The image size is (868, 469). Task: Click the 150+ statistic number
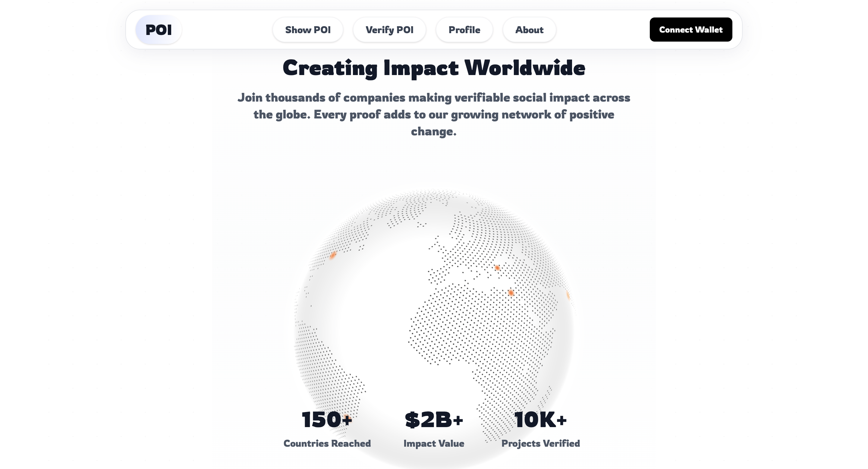coord(326,420)
